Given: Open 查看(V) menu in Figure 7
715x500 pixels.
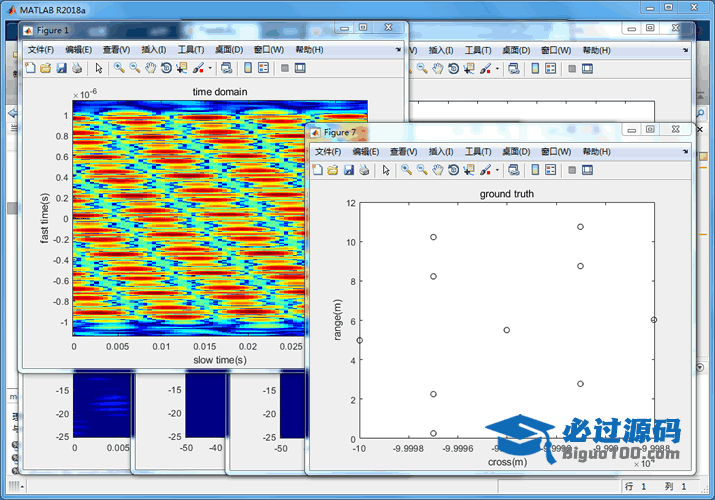Looking at the screenshot, I should [404, 151].
